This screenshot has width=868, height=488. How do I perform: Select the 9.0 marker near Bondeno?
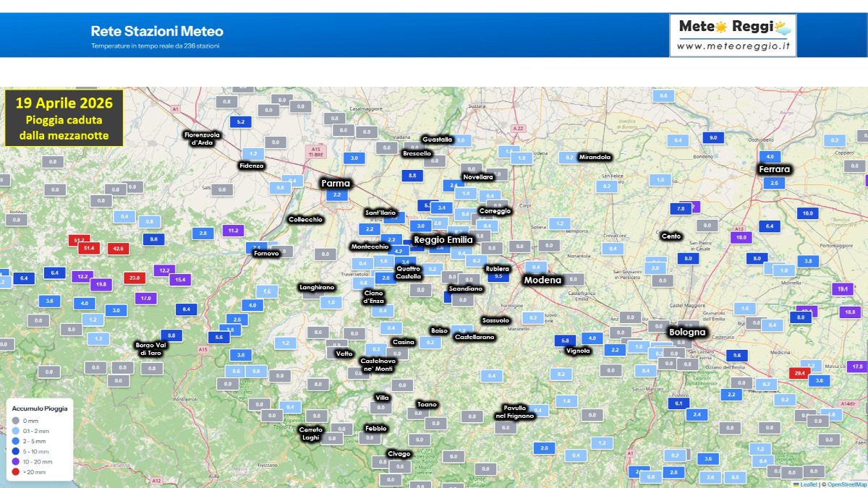coord(713,137)
